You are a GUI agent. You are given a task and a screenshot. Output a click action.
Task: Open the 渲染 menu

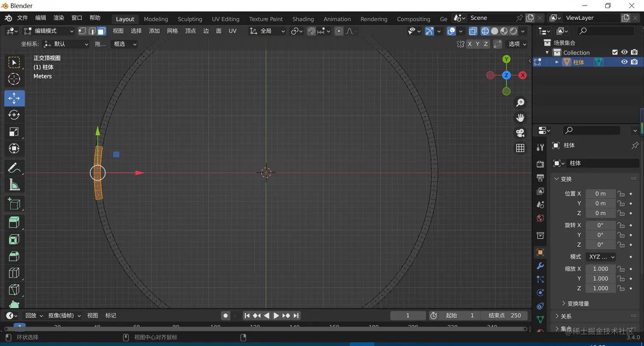[x=59, y=18]
